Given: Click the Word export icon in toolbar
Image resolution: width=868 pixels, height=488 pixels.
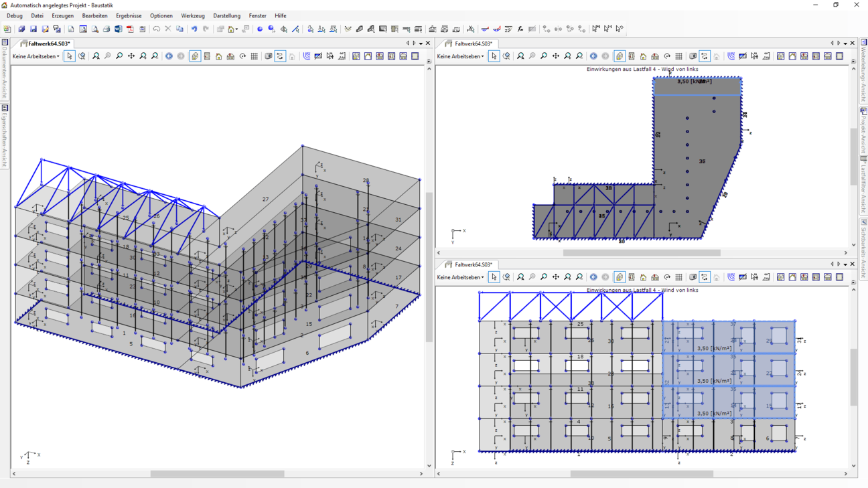Looking at the screenshot, I should [119, 29].
